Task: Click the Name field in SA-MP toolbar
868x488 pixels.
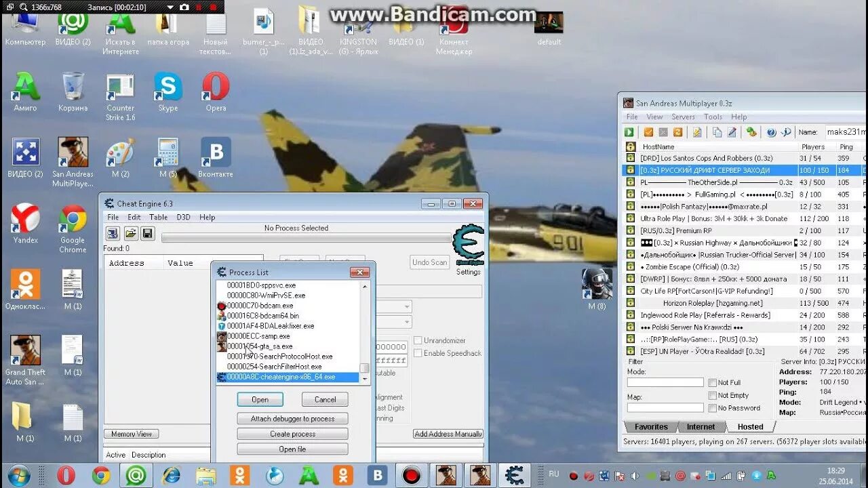Action: click(x=846, y=132)
